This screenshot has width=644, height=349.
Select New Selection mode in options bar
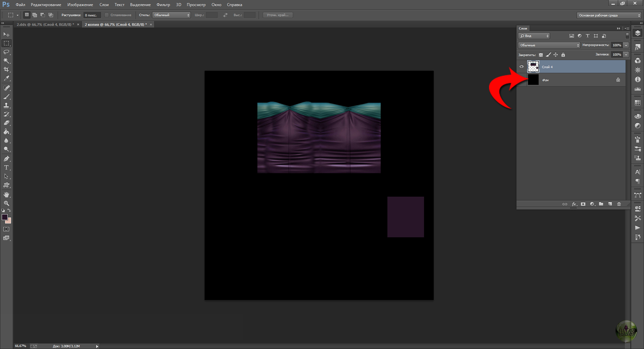(x=27, y=15)
